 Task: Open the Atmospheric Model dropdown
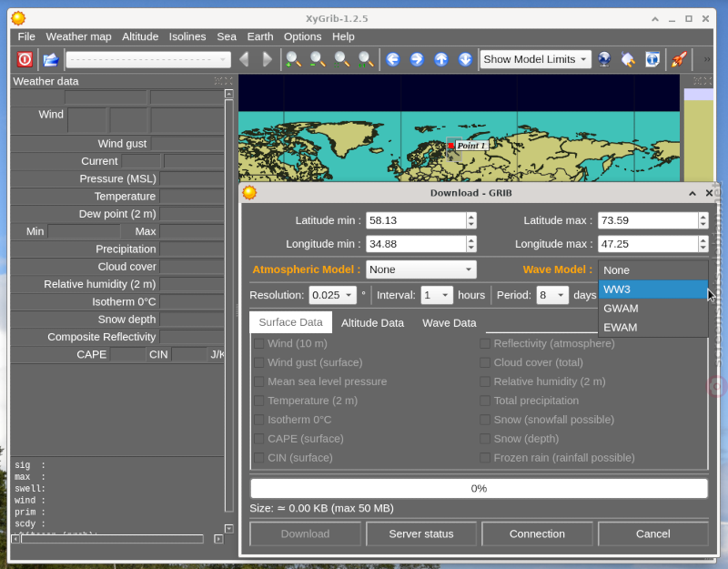421,269
